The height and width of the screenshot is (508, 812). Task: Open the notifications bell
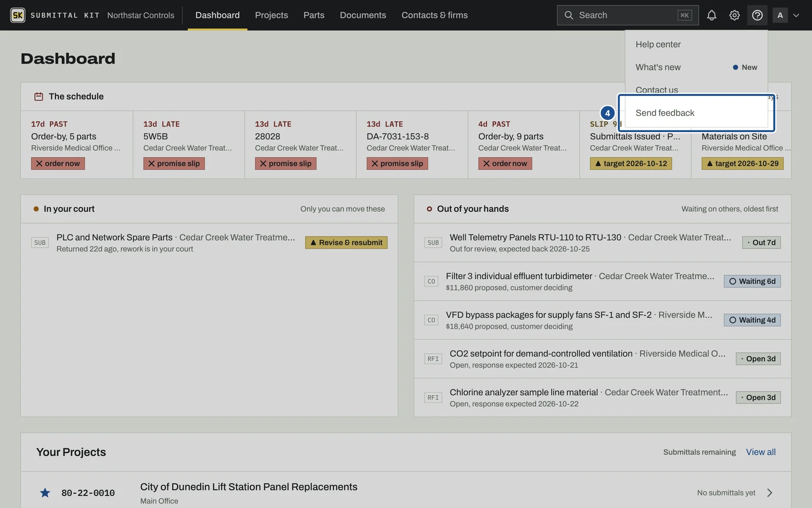click(x=712, y=15)
